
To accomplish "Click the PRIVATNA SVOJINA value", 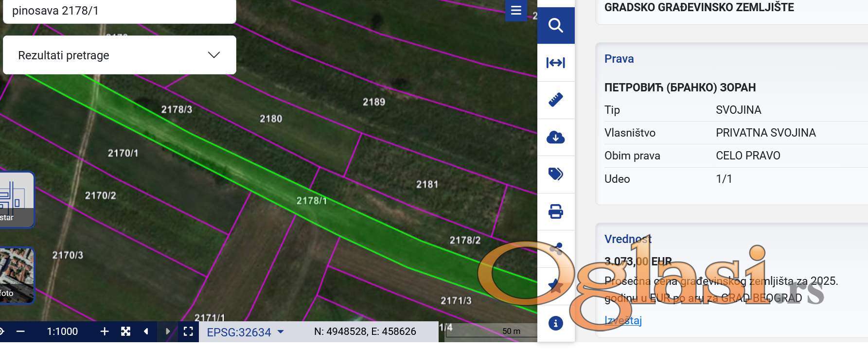I will point(766,133).
